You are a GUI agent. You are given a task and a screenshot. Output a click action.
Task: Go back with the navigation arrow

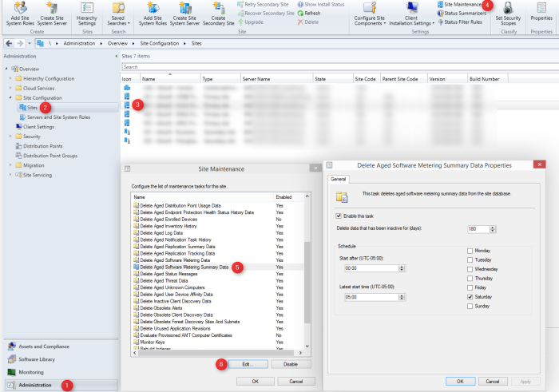[9, 43]
